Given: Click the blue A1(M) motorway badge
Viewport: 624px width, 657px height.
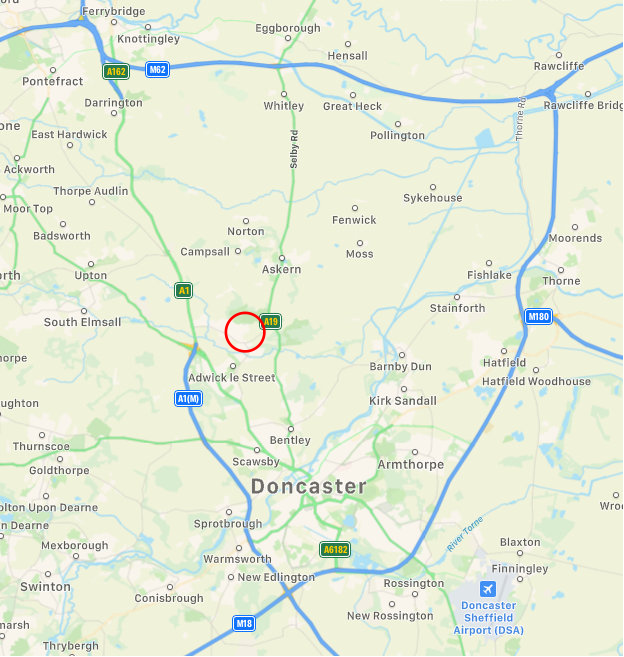Looking at the screenshot, I should click(x=189, y=398).
